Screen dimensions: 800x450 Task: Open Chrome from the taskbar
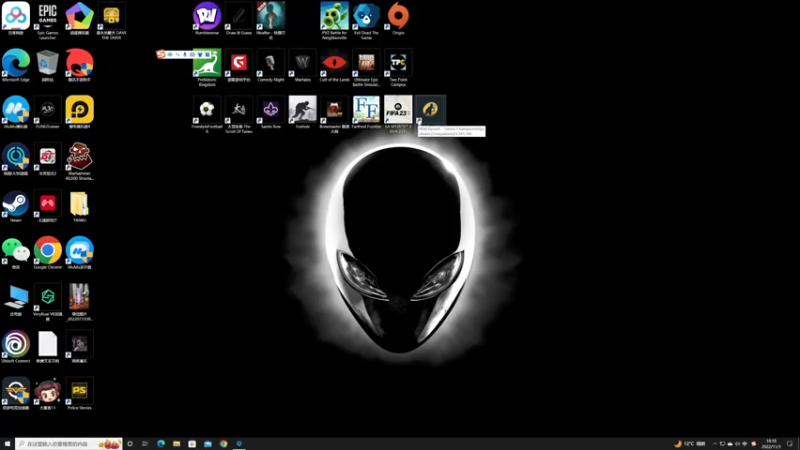(x=223, y=444)
